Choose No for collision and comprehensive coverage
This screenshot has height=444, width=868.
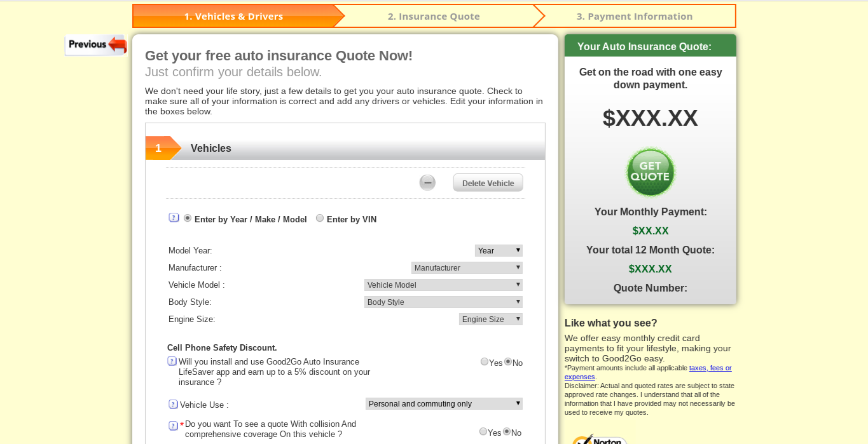507,431
